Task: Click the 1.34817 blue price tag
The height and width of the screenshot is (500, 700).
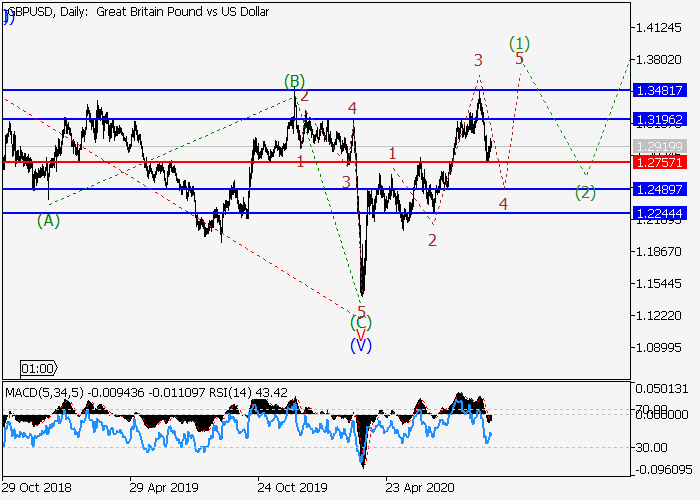Action: 659,90
